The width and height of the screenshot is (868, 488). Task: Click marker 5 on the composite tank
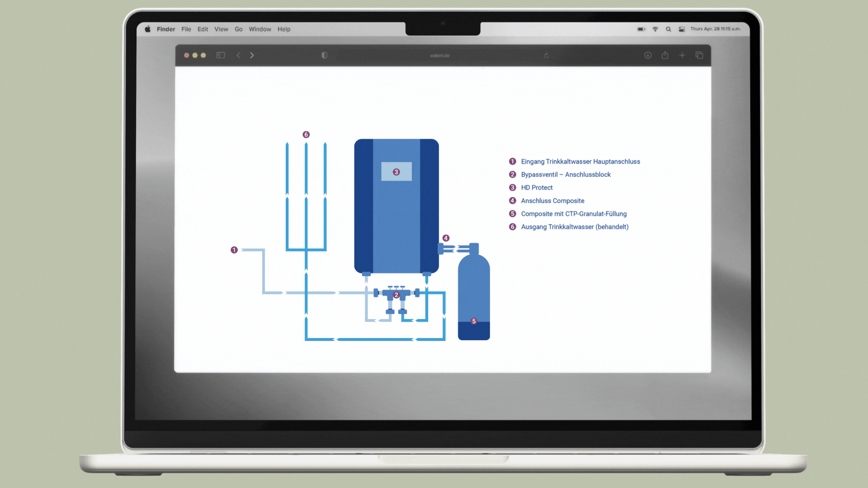[474, 321]
